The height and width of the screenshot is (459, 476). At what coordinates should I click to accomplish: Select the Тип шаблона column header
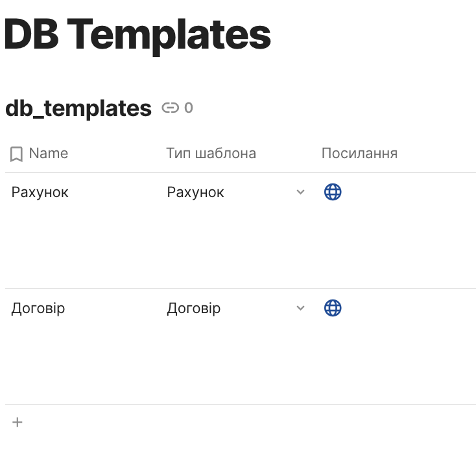pos(211,154)
